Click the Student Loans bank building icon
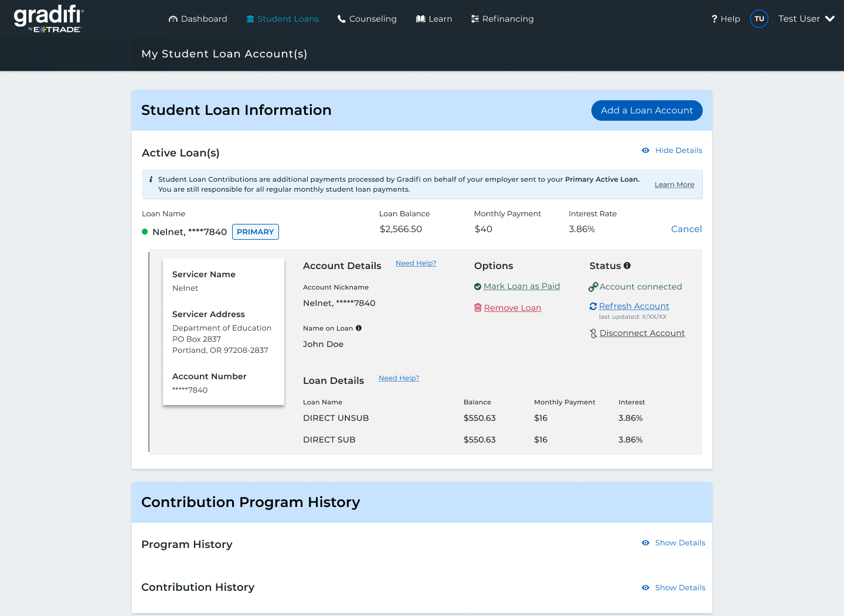The height and width of the screenshot is (616, 844). tap(250, 19)
